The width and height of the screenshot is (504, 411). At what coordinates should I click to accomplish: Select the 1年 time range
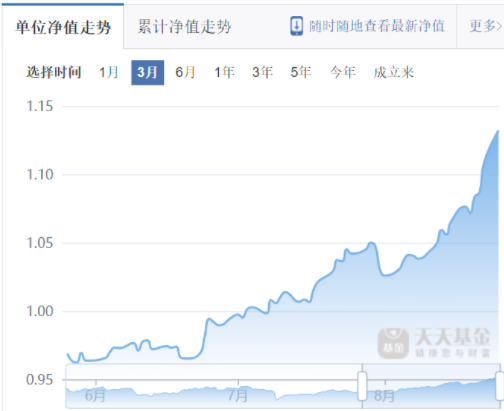[x=224, y=72]
